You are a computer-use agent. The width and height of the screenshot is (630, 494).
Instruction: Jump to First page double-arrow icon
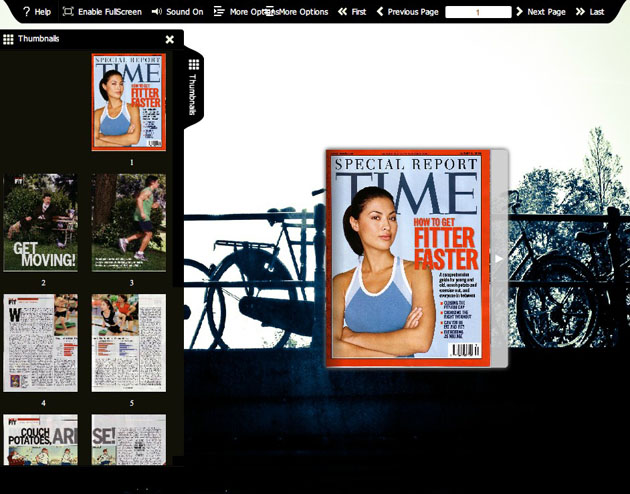(x=342, y=12)
